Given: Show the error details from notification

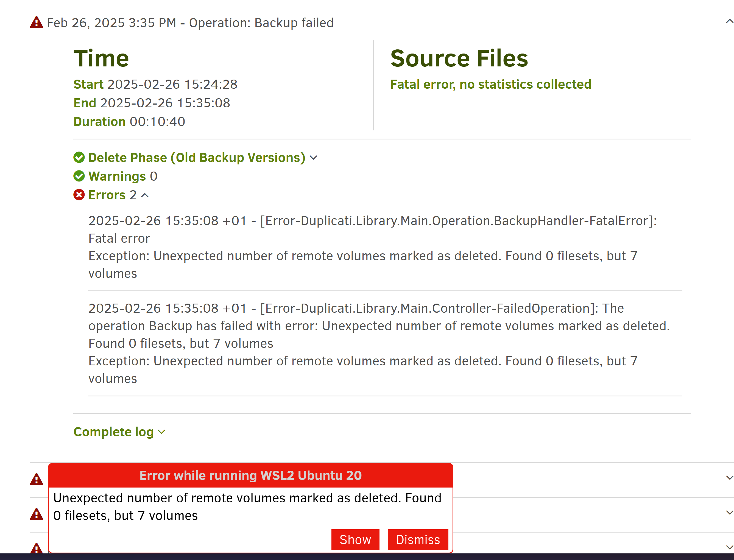Looking at the screenshot, I should tap(355, 540).
